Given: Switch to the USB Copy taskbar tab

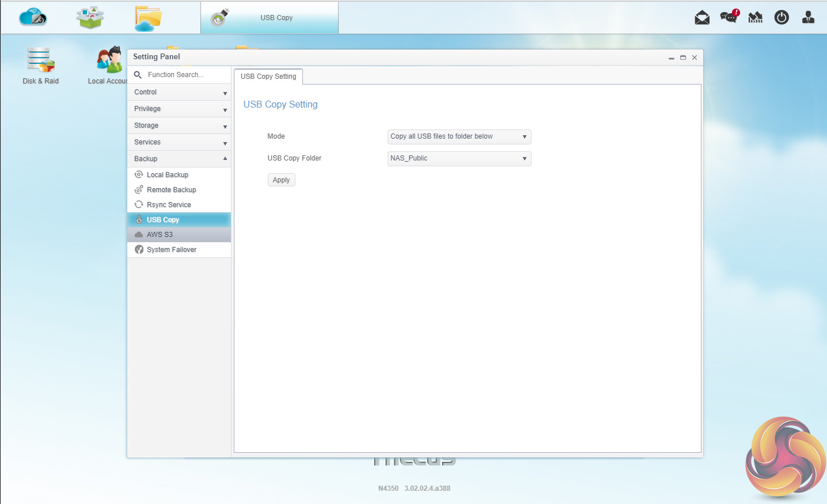Looking at the screenshot, I should [x=270, y=18].
